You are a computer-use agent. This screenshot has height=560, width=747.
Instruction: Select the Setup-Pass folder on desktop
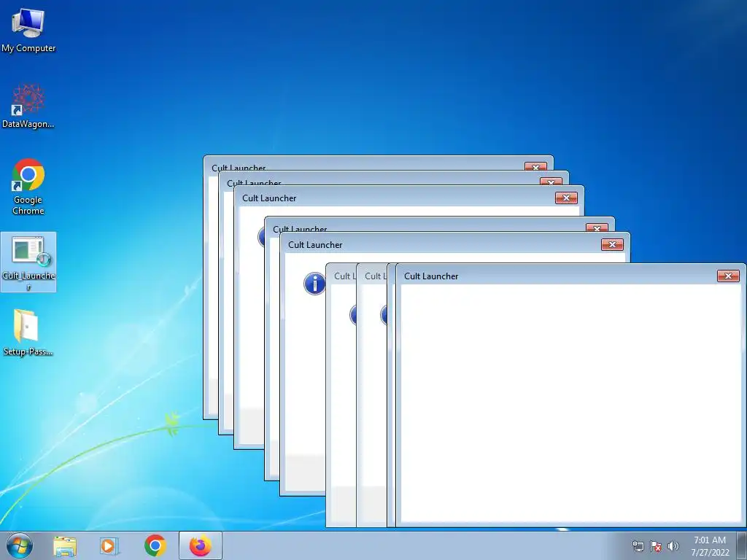click(28, 332)
